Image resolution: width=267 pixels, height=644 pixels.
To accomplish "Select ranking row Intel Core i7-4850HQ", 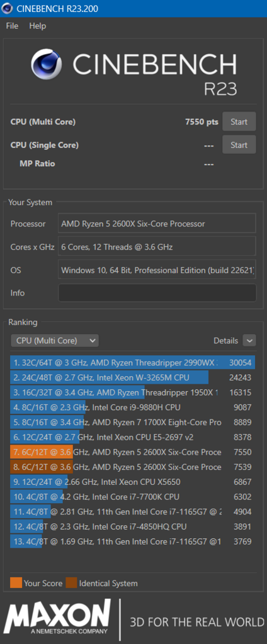I will click(x=132, y=526).
